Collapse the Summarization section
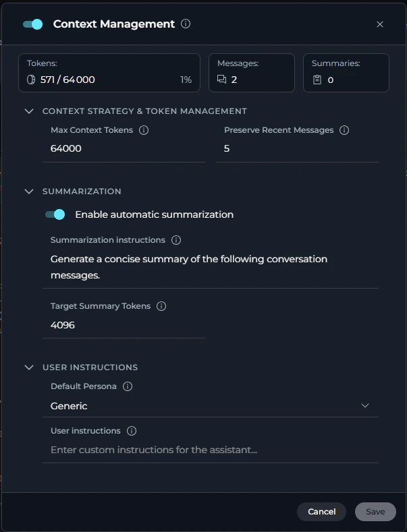The image size is (407, 532). point(29,191)
